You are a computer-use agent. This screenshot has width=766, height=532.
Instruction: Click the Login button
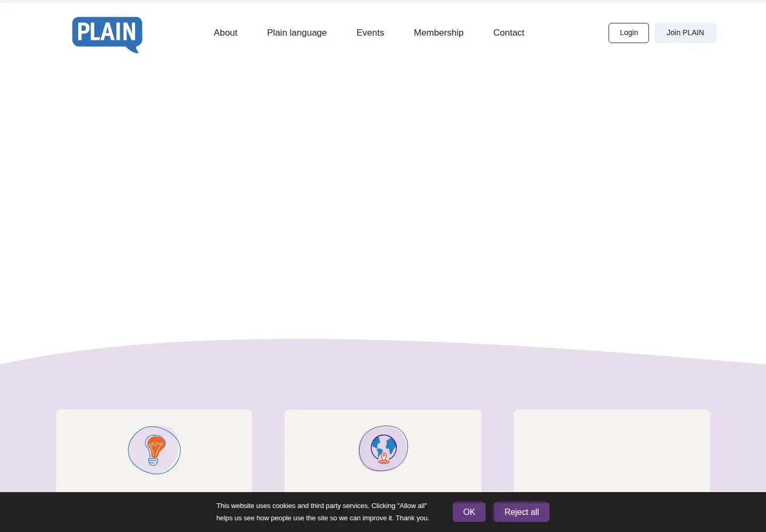coord(629,33)
